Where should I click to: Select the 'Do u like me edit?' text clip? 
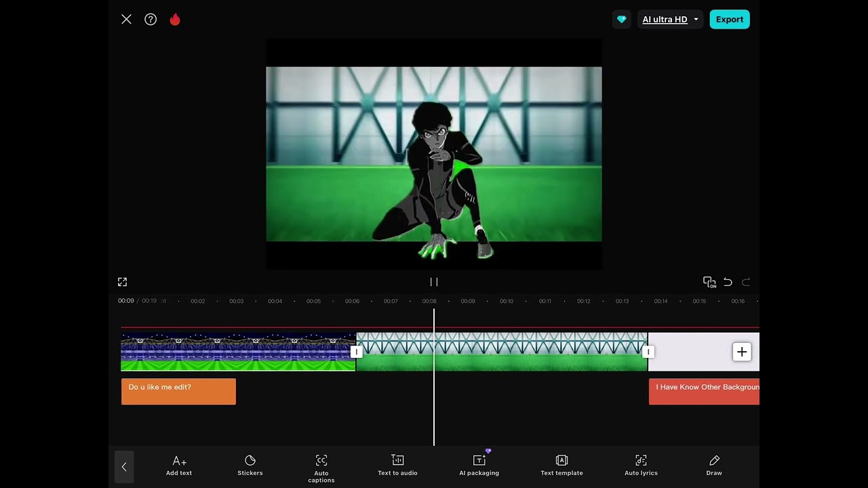point(178,392)
